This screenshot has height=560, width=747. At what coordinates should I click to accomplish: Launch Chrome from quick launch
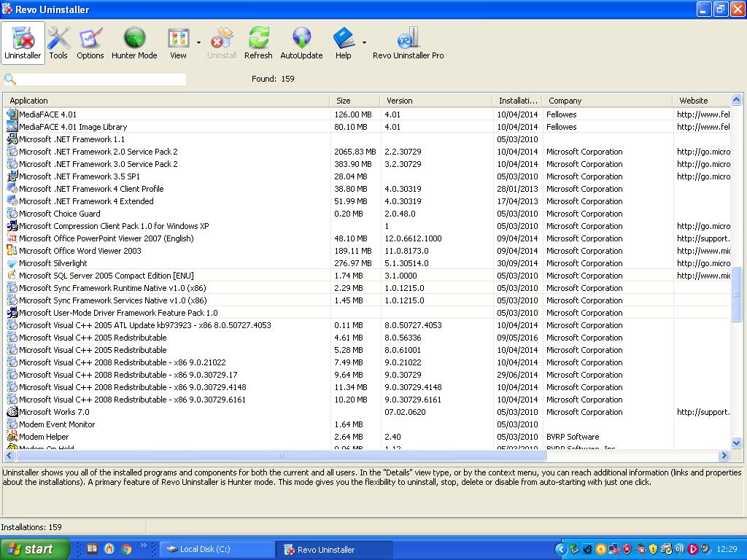tap(126, 549)
